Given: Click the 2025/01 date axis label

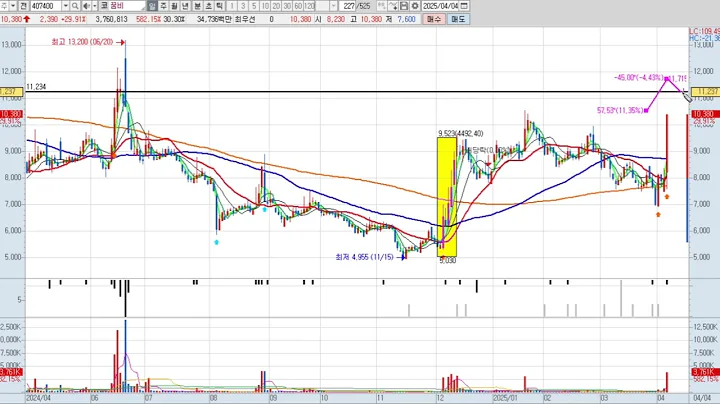Looking at the screenshot, I should [505, 398].
